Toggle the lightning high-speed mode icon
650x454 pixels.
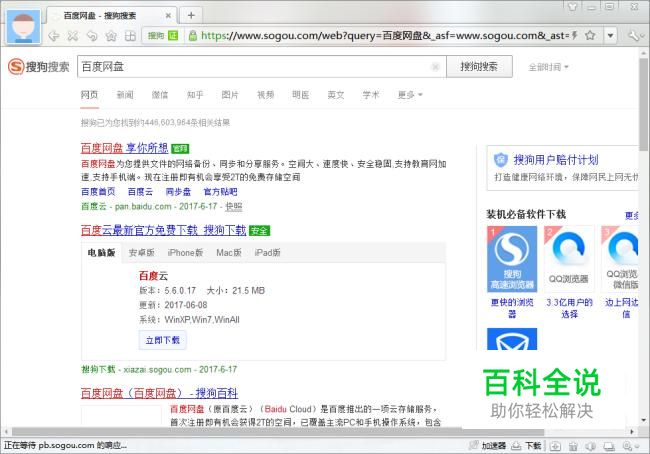[x=575, y=36]
